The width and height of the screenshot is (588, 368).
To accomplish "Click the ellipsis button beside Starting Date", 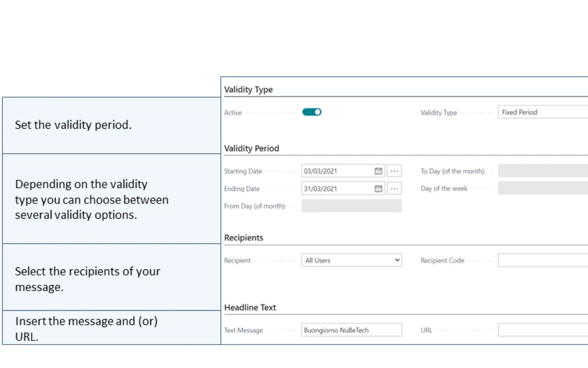I will 394,171.
